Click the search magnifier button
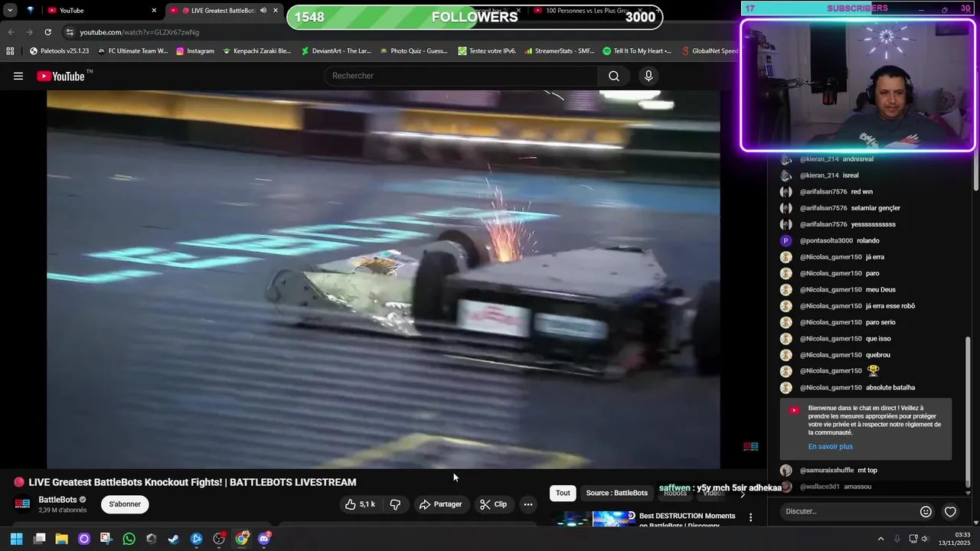Viewport: 980px width, 551px height. [x=613, y=76]
